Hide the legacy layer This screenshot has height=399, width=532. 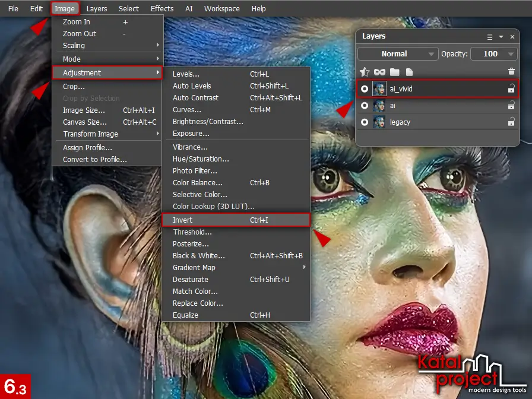pyautogui.click(x=365, y=122)
